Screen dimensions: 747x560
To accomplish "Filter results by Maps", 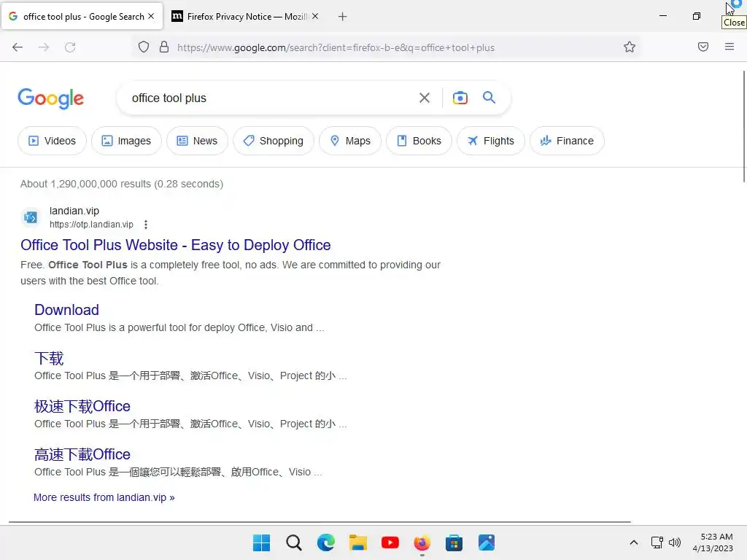I will [350, 141].
